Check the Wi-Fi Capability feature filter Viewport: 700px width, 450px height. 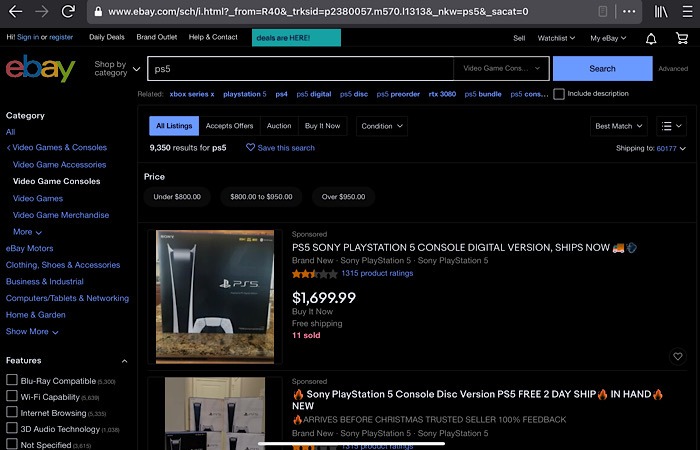[12, 397]
